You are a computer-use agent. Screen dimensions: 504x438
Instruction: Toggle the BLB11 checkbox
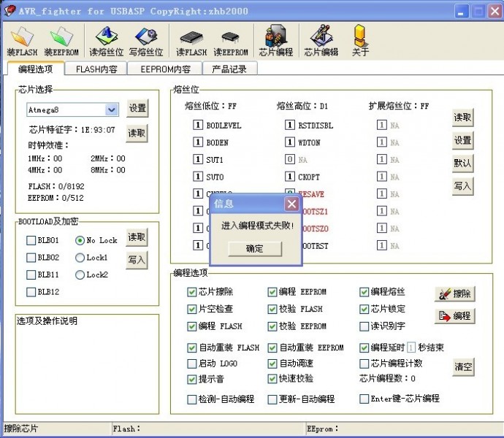point(31,274)
